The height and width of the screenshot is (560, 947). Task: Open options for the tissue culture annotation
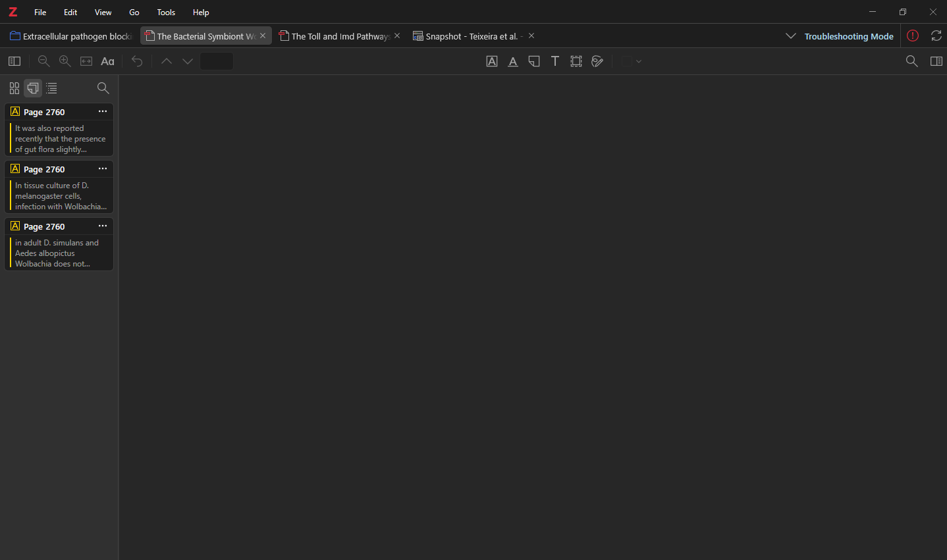103,169
